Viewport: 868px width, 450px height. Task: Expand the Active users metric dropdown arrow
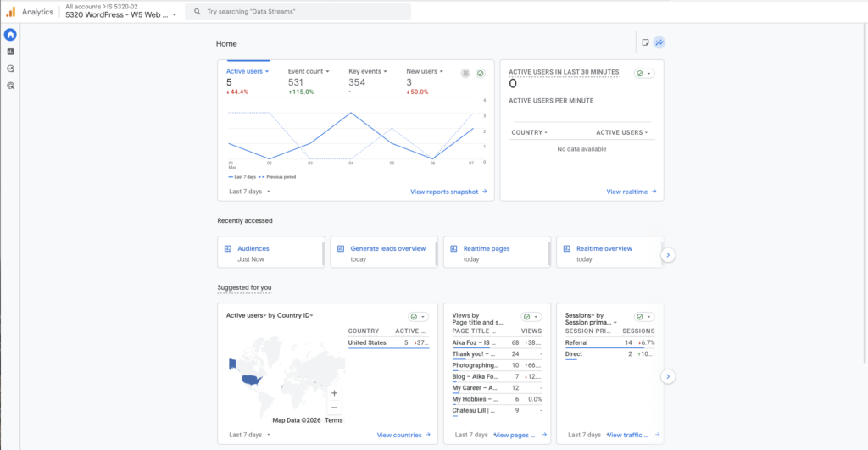coord(267,72)
